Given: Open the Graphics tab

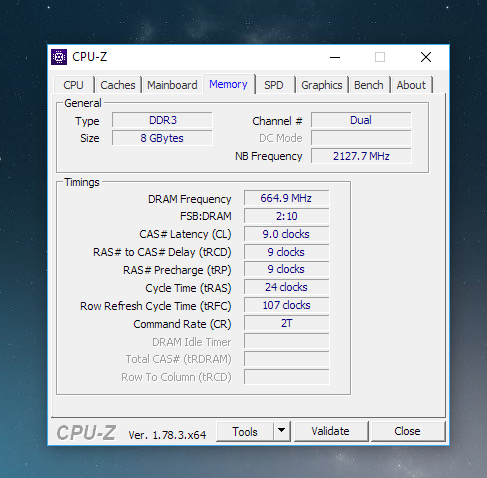Looking at the screenshot, I should [322, 85].
